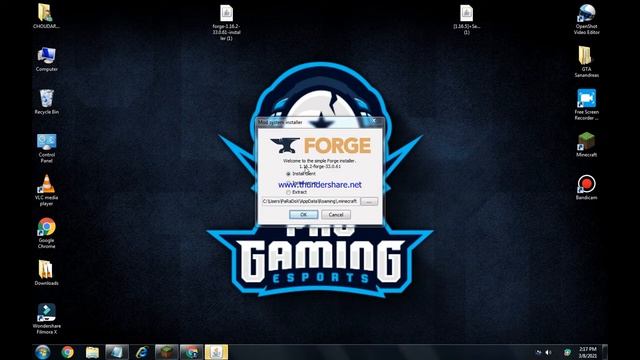Open the install path browse button
The height and width of the screenshot is (360, 640).
pyautogui.click(x=369, y=202)
